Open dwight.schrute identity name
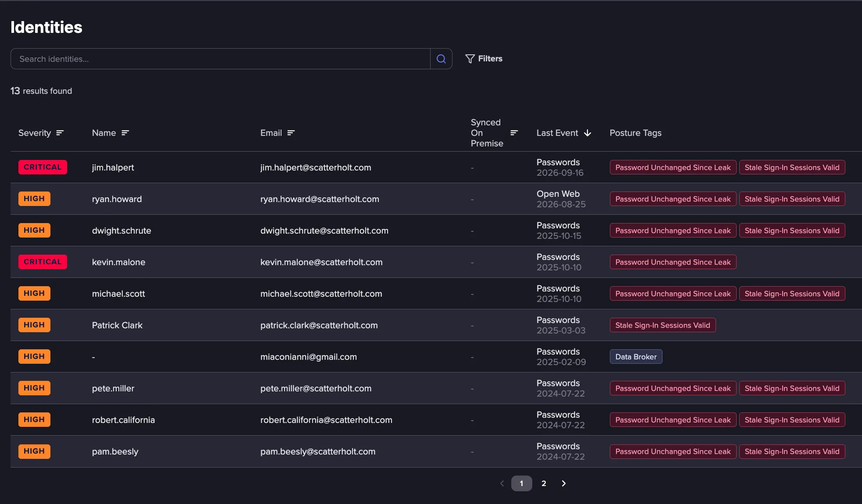This screenshot has width=862, height=504. pos(121,231)
